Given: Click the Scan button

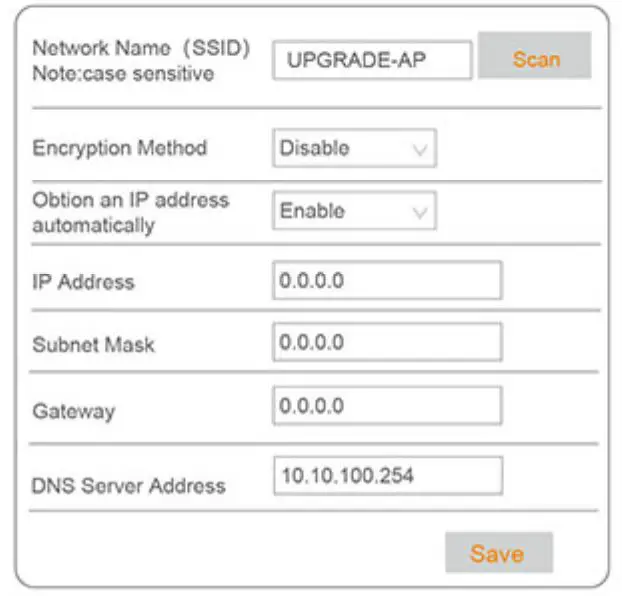Looking at the screenshot, I should point(535,58).
